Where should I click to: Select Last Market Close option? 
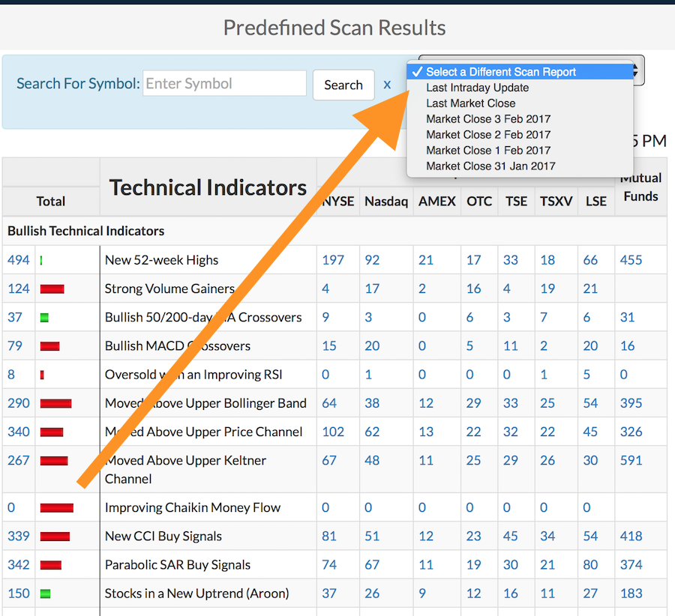470,103
